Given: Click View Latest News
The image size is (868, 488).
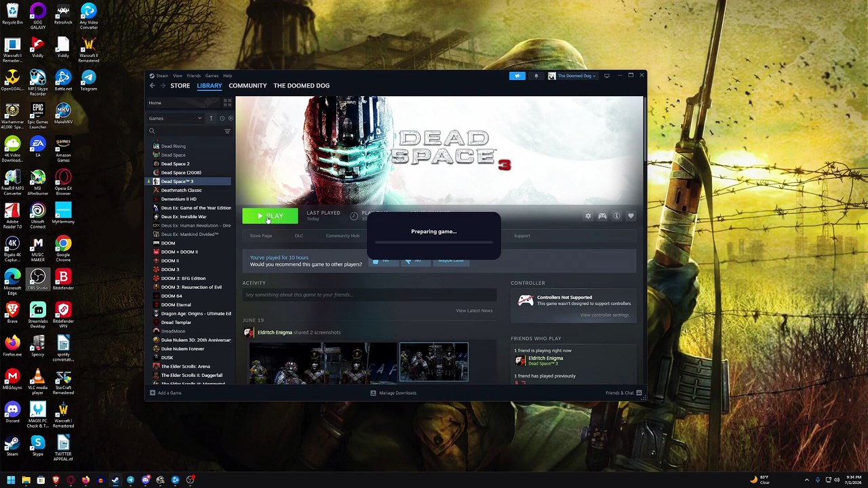Looking at the screenshot, I should click(474, 310).
